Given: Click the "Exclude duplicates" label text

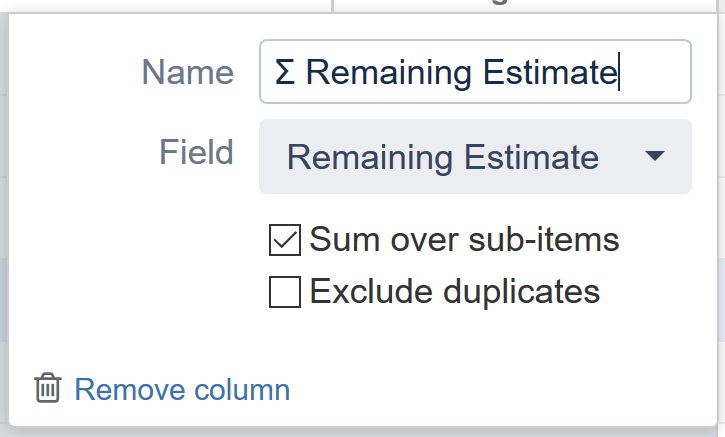Looking at the screenshot, I should tap(454, 292).
